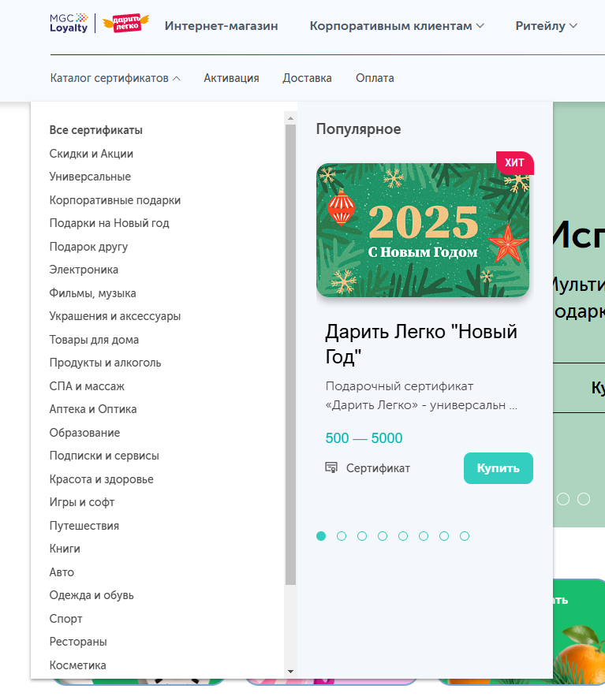Select the Путешествия category
The width and height of the screenshot is (605, 700).
tap(84, 526)
